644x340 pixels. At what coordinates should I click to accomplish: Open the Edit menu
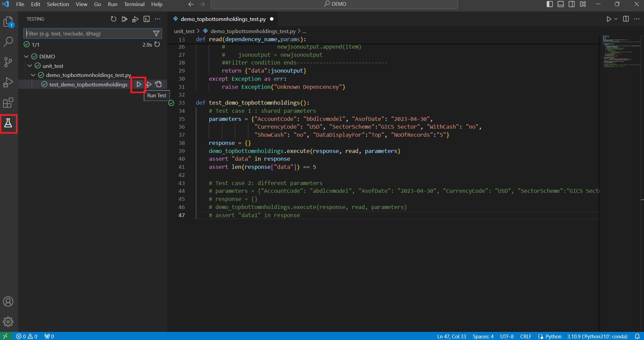35,4
